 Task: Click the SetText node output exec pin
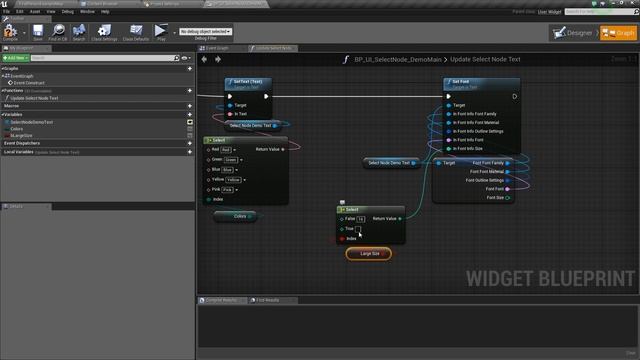[x=266, y=97]
